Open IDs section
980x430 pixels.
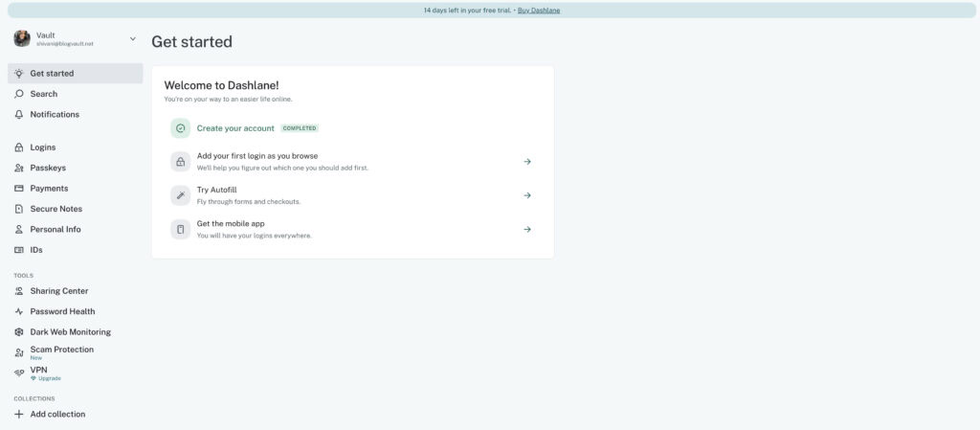coord(75,250)
